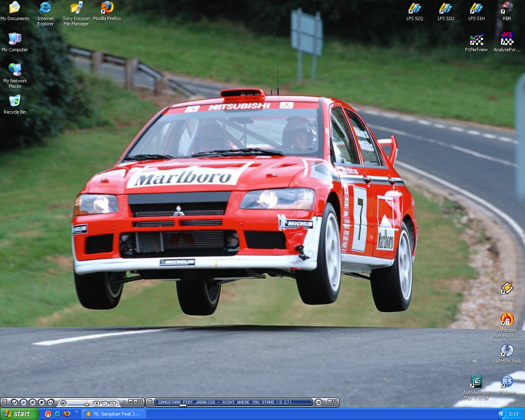The width and height of the screenshot is (525, 420).
Task: Click the Winamp eject/open file button
Action: 97,403
